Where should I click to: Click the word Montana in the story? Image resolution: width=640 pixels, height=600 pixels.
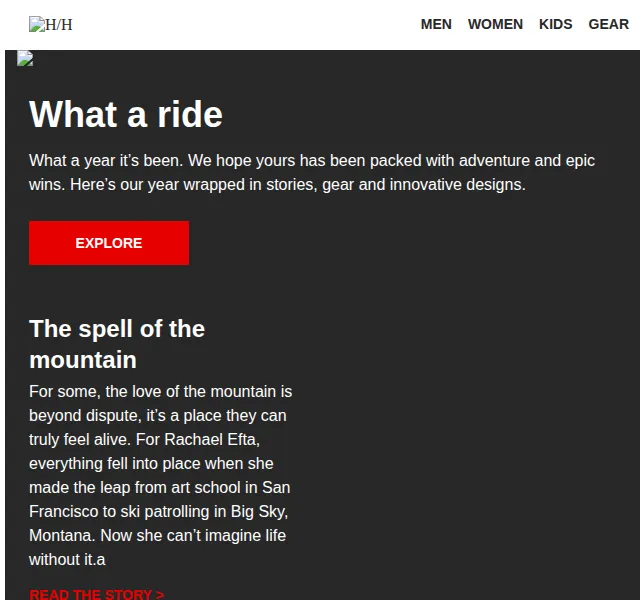click(60, 536)
